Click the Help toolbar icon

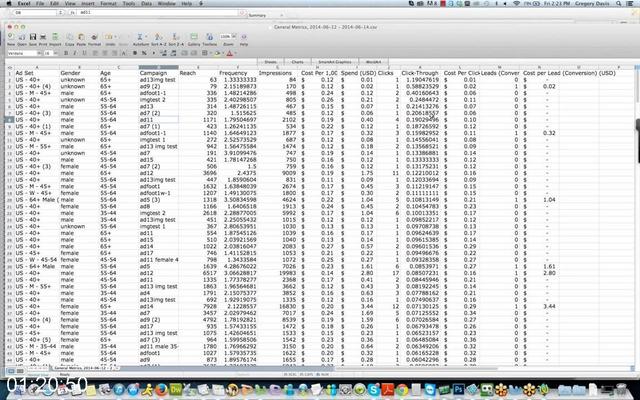(244, 38)
